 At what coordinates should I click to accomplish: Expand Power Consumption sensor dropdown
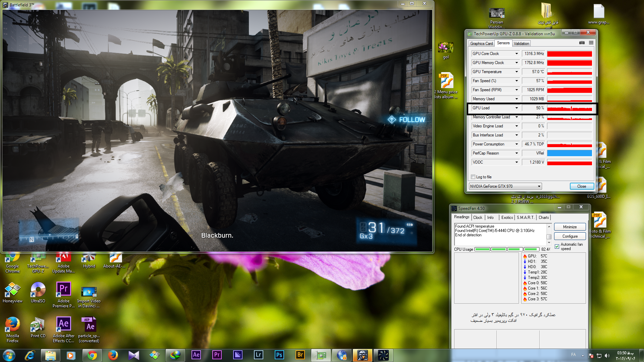pyautogui.click(x=517, y=144)
